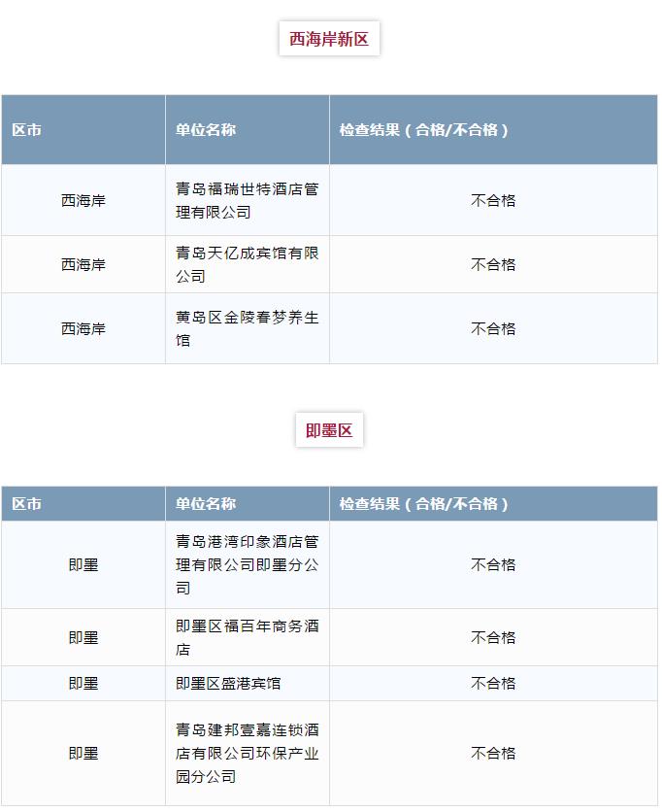Click the 青岛港湾印象酒店管理有限公司即墨分公司 cell
Screen dimensions: 662x812
click(247, 564)
